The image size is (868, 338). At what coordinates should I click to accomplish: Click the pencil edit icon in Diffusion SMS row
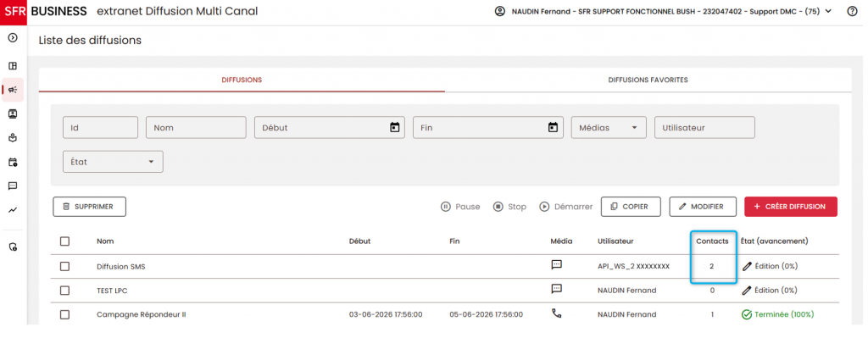click(x=747, y=266)
